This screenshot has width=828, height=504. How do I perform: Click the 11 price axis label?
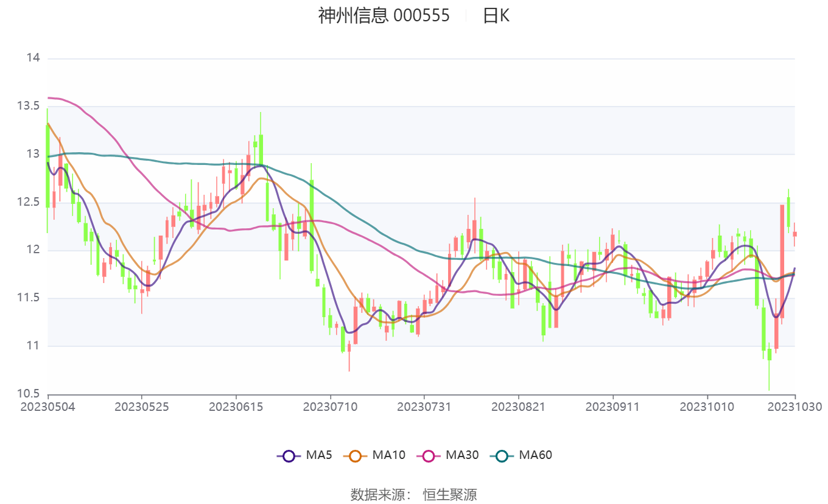pos(33,346)
